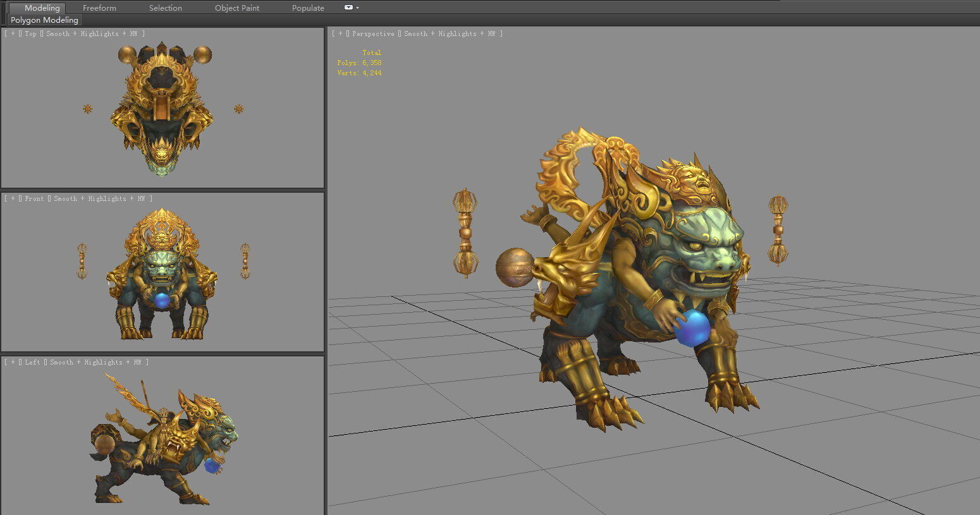Select the right vajra staff in Perspective view
This screenshot has width=980, height=515.
tap(778, 229)
